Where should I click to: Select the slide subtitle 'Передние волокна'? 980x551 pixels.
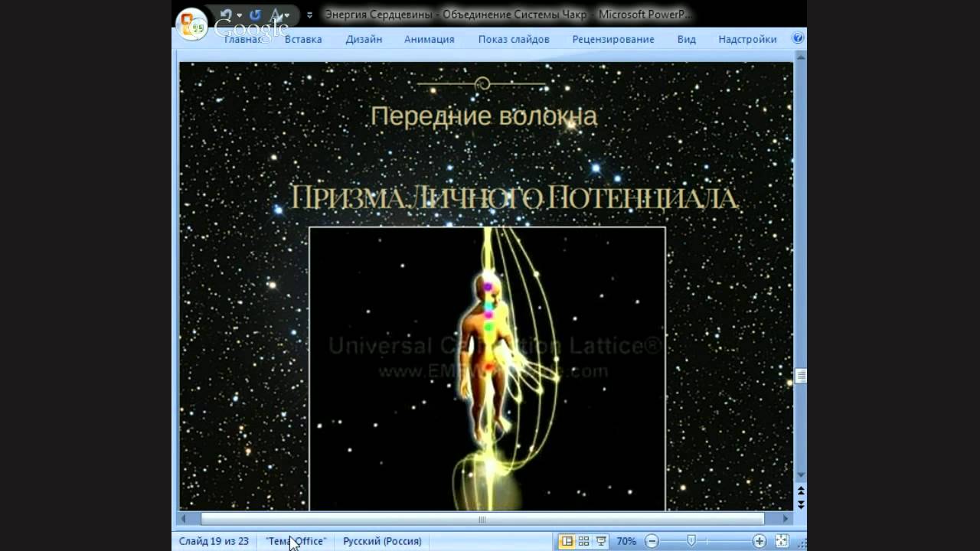click(484, 116)
